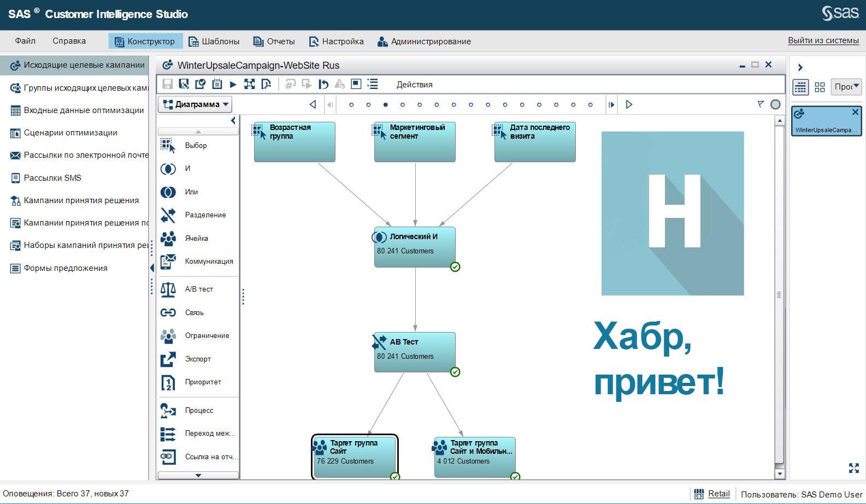The height and width of the screenshot is (504, 866).
Task: Go to next step with right triangle
Action: (x=629, y=104)
